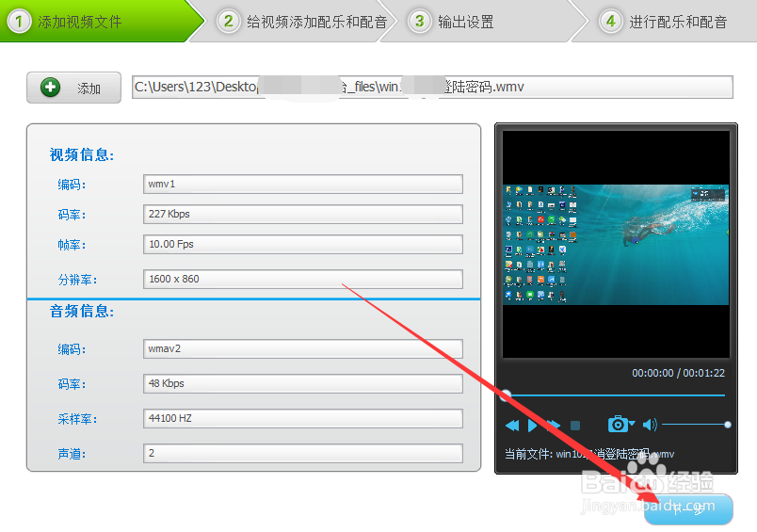The image size is (757, 532).
Task: Select the video codec field wmv1
Action: tap(302, 184)
